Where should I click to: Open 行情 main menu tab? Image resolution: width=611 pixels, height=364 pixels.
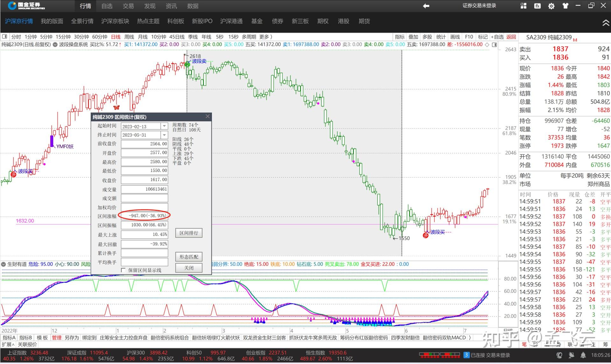(85, 6)
